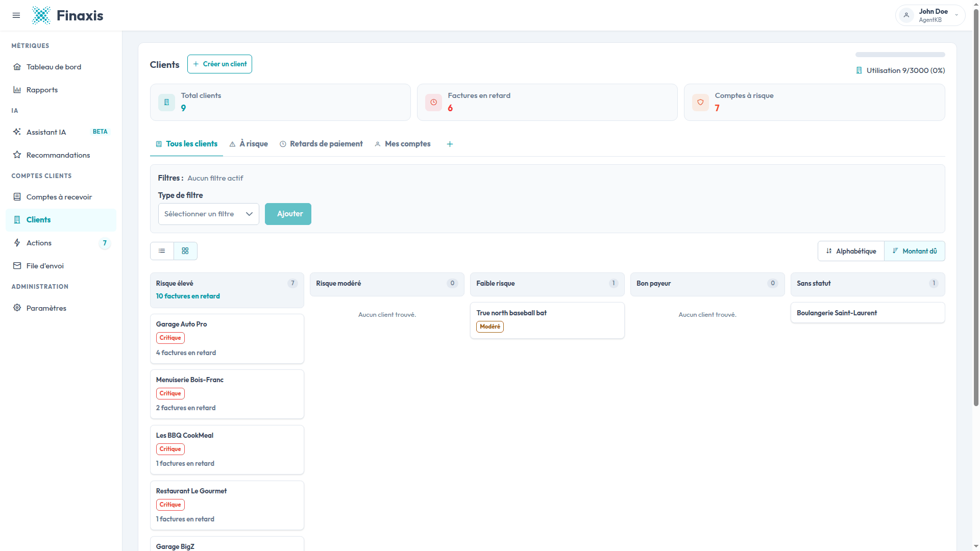This screenshot has width=980, height=551.
Task: Click the Assistant IA sparkle icon
Action: (x=17, y=132)
